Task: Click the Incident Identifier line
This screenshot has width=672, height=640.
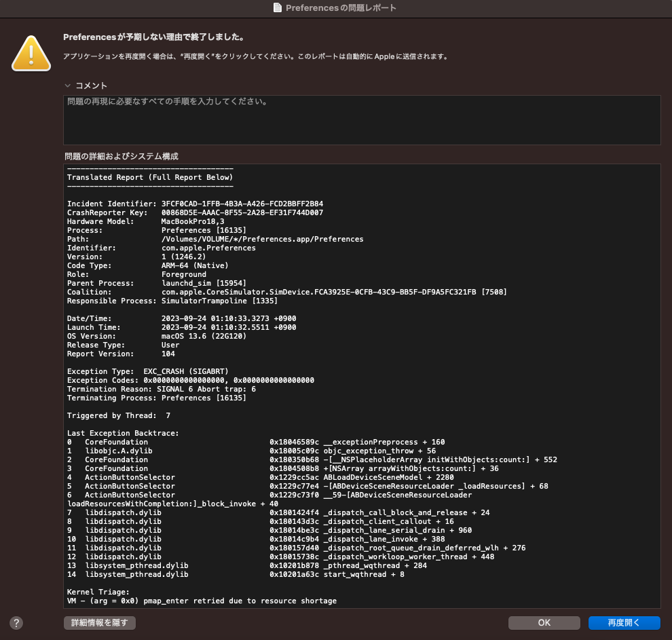Action: click(x=195, y=204)
